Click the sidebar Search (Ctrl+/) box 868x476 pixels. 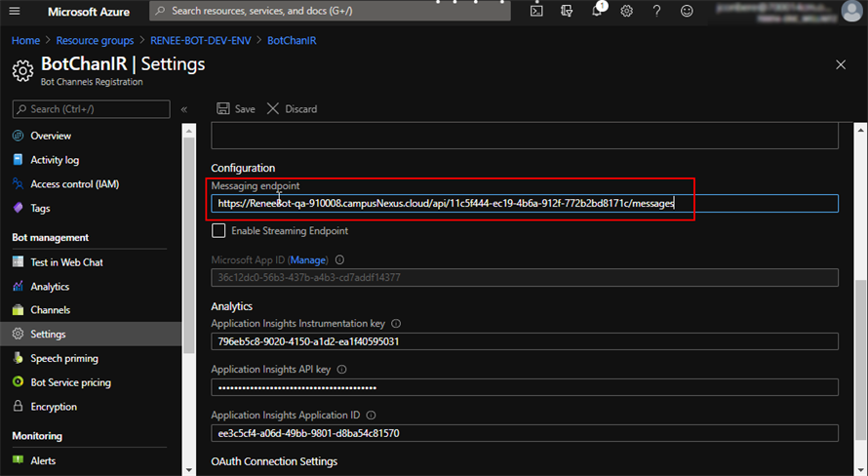[92, 109]
